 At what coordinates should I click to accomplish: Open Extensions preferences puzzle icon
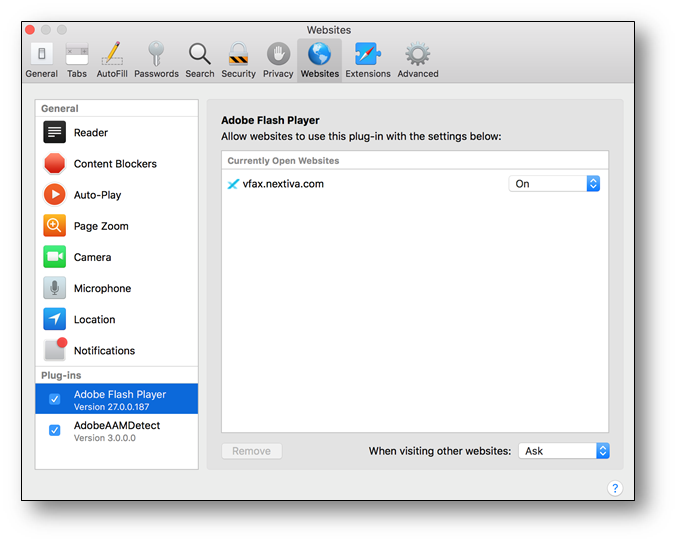pyautogui.click(x=368, y=54)
